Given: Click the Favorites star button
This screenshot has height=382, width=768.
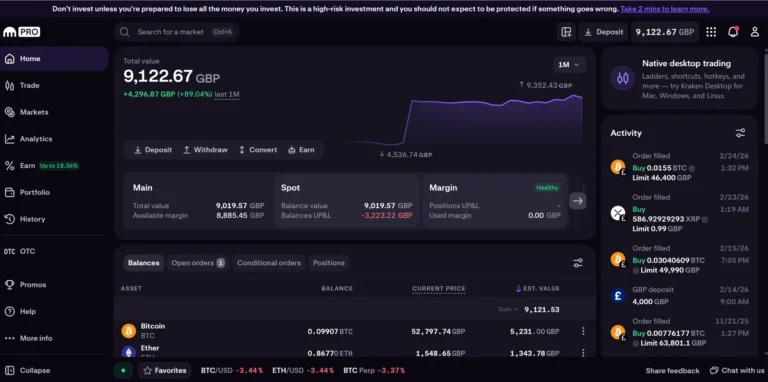Looking at the screenshot, I should (165, 370).
